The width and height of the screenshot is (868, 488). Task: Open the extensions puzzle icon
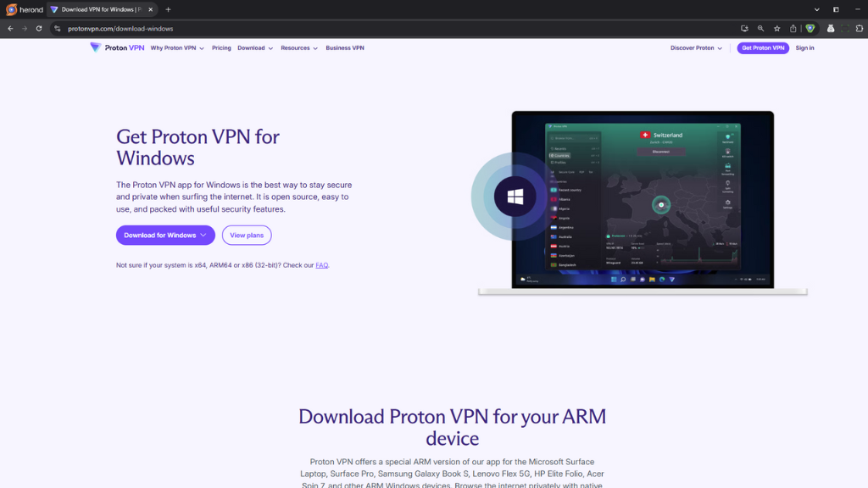860,28
